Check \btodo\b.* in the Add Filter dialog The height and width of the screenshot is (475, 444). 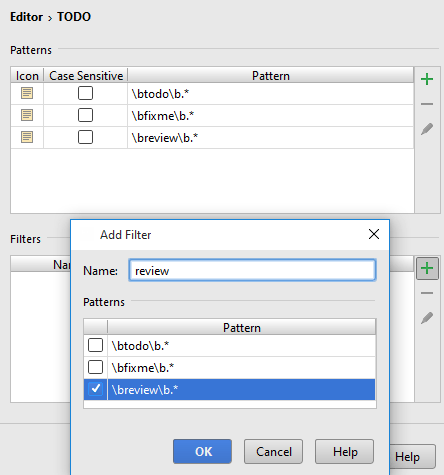coord(95,345)
